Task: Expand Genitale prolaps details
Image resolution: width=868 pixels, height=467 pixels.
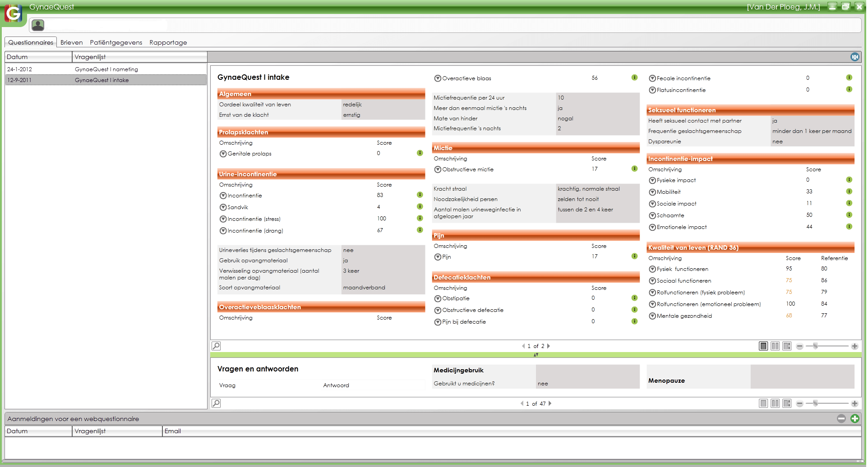Action: 223,154
